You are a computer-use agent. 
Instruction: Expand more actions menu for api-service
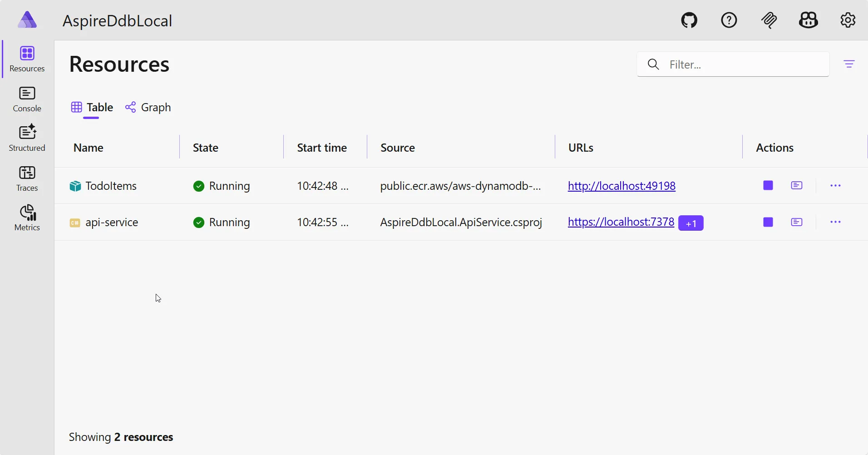click(x=835, y=222)
